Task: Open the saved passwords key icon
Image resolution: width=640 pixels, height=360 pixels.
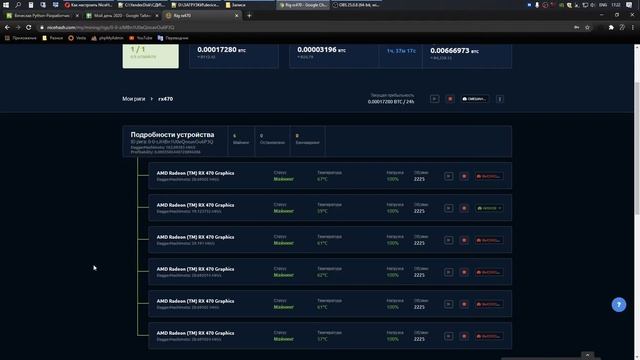Action: coord(576,27)
